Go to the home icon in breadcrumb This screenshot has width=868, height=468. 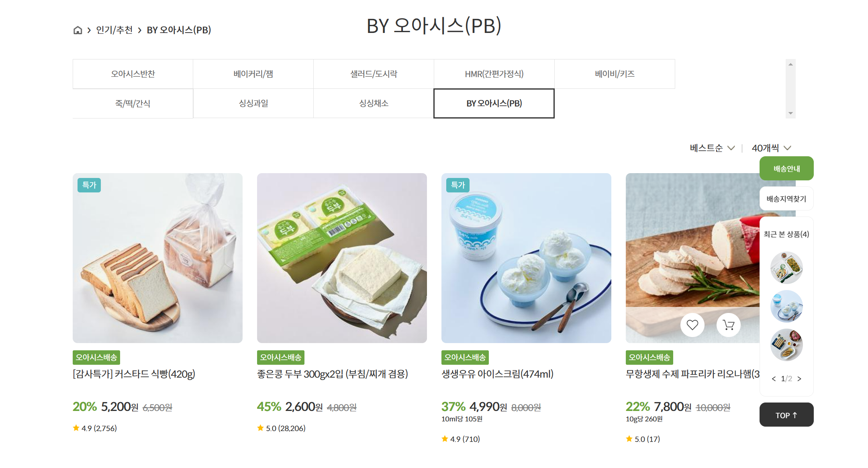[78, 30]
